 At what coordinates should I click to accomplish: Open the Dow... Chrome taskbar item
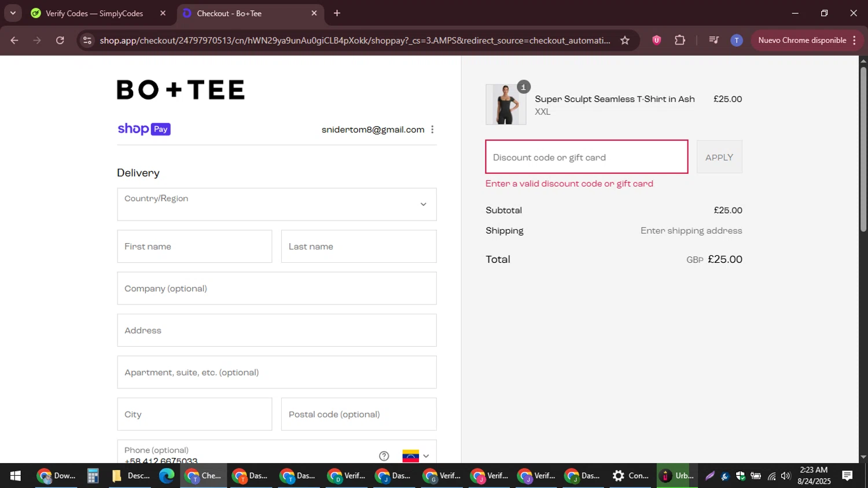point(56,476)
